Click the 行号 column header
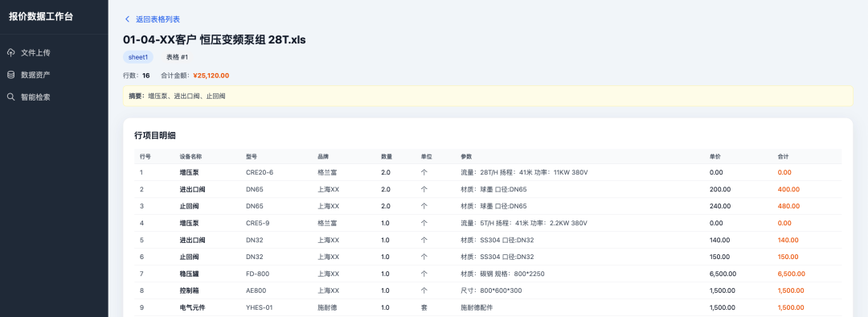Screen dimensions: 868x317 [145, 157]
